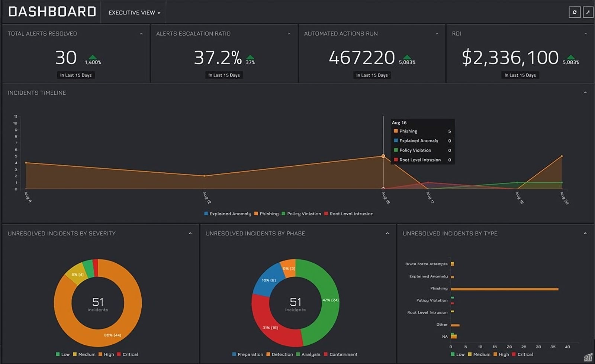Collapse Unresolved Incidents by Type panel
This screenshot has height=364, width=595.
click(585, 234)
